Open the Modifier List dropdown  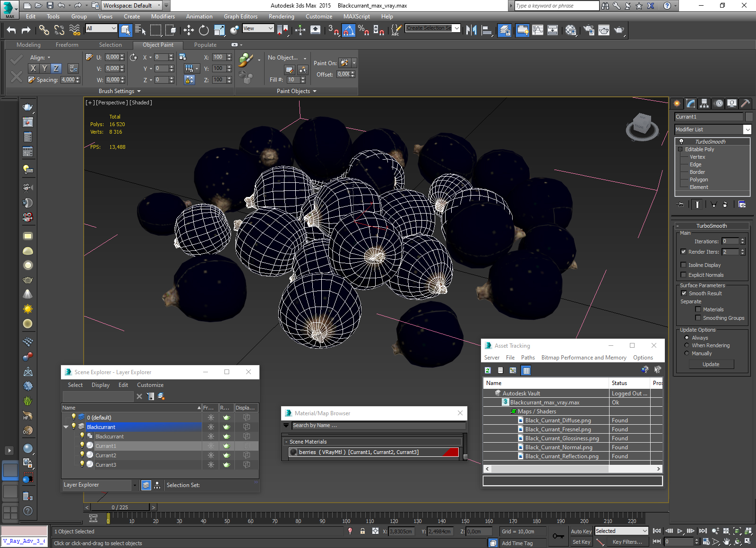point(747,129)
